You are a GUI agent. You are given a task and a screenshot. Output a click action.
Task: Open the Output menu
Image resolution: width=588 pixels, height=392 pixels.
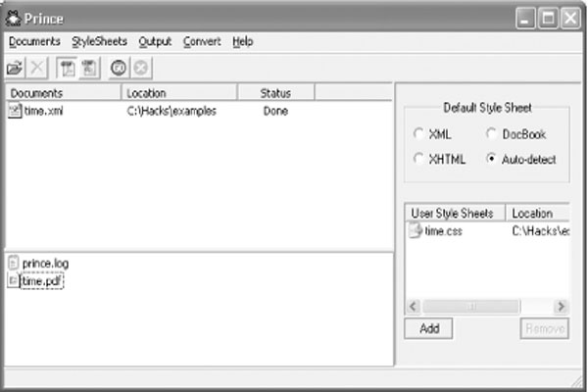tap(155, 41)
